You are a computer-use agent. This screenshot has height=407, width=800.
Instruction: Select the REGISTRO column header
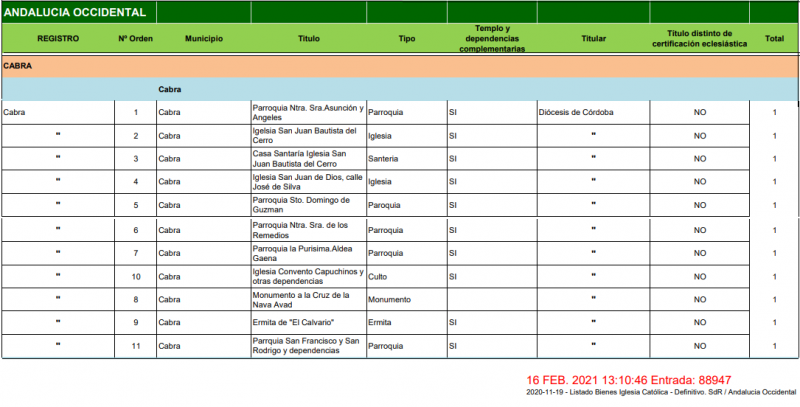pyautogui.click(x=57, y=38)
